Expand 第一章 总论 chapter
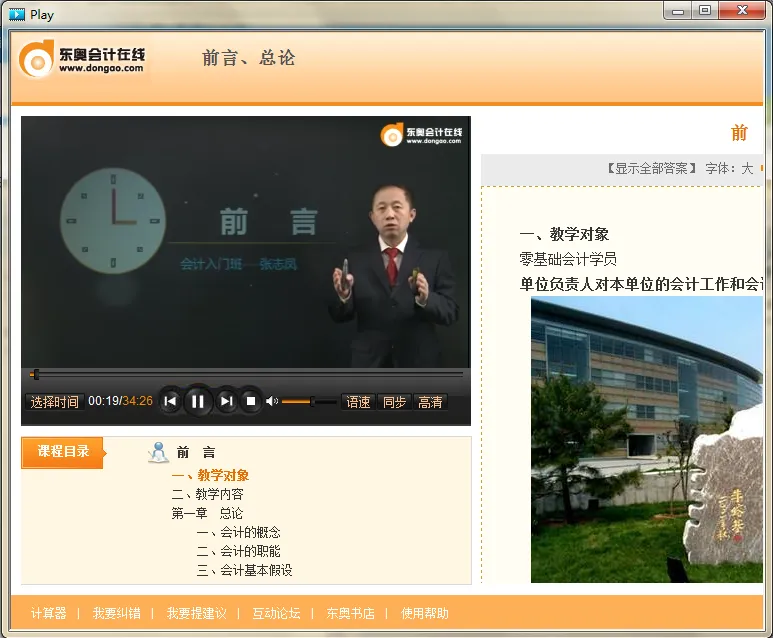 pyautogui.click(x=207, y=513)
